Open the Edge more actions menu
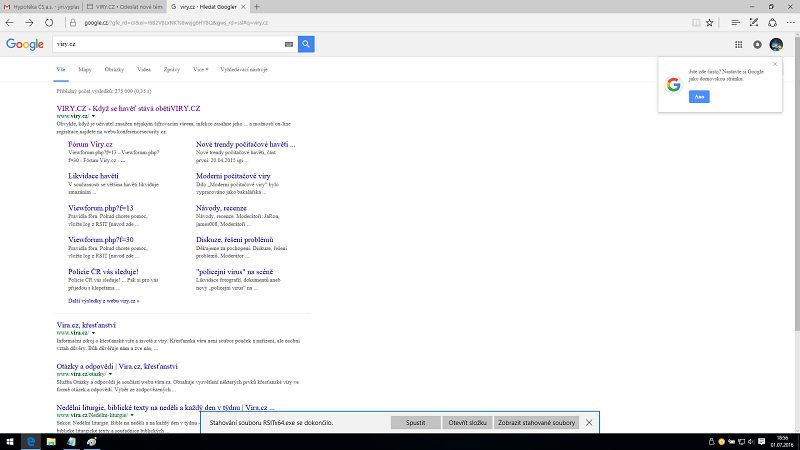This screenshot has width=800, height=450. click(791, 22)
